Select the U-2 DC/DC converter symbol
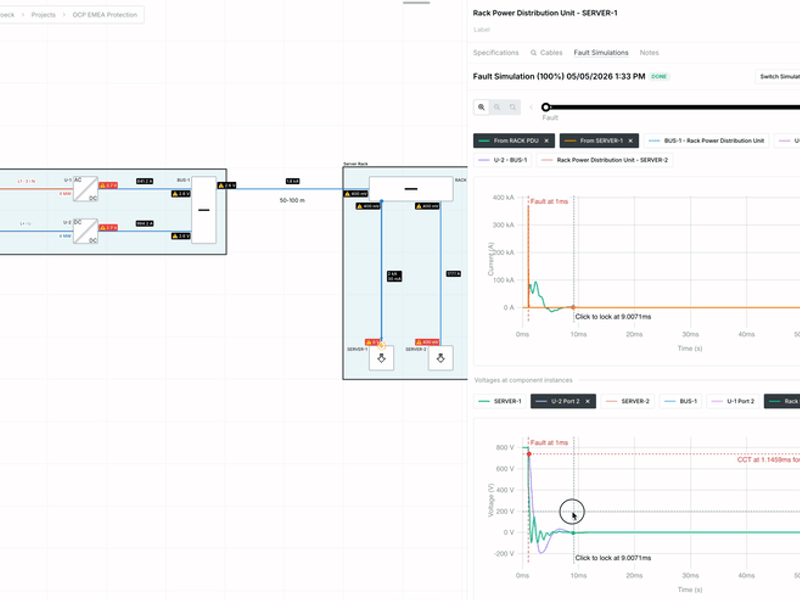800x600 pixels. 86,231
